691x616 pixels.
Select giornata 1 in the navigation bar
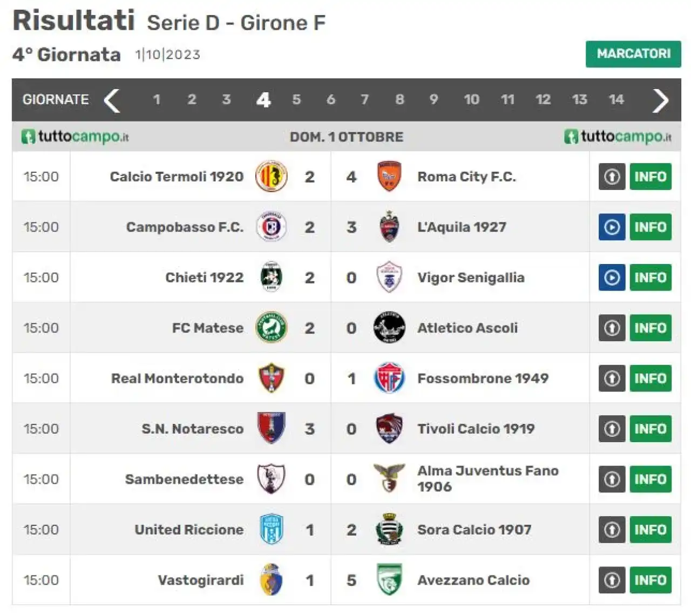[157, 99]
